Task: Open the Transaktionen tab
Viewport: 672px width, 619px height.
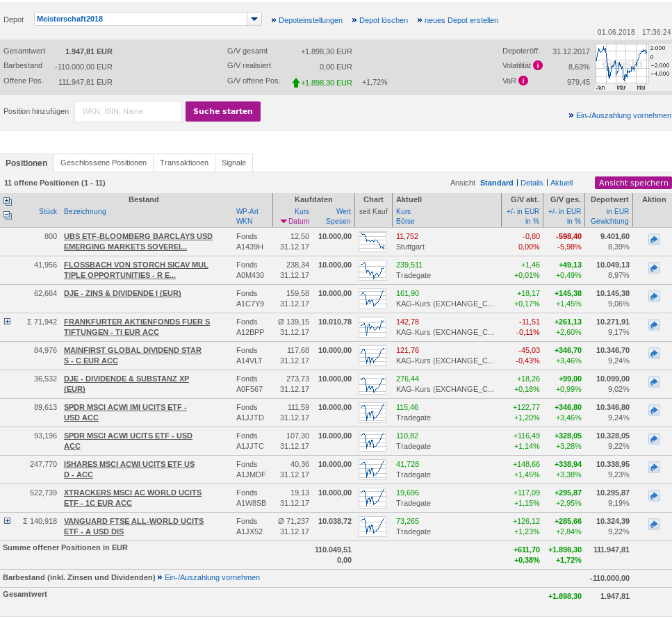Action: 183,163
